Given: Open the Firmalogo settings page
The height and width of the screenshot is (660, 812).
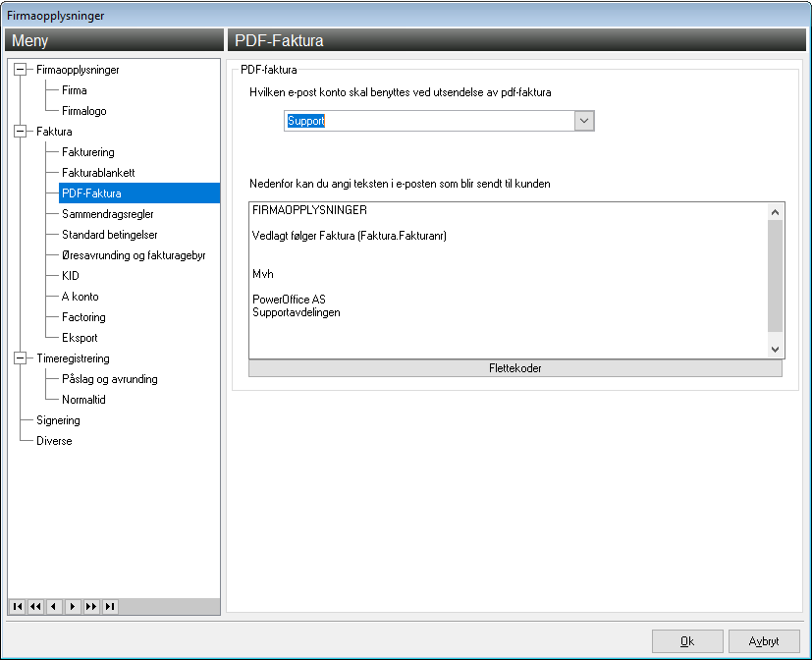Looking at the screenshot, I should click(83, 111).
